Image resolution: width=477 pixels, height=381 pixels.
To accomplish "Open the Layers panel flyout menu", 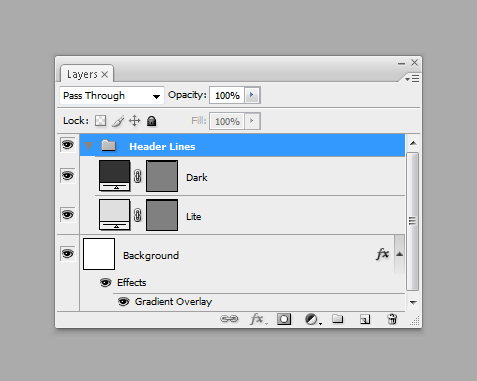I will pyautogui.click(x=412, y=79).
